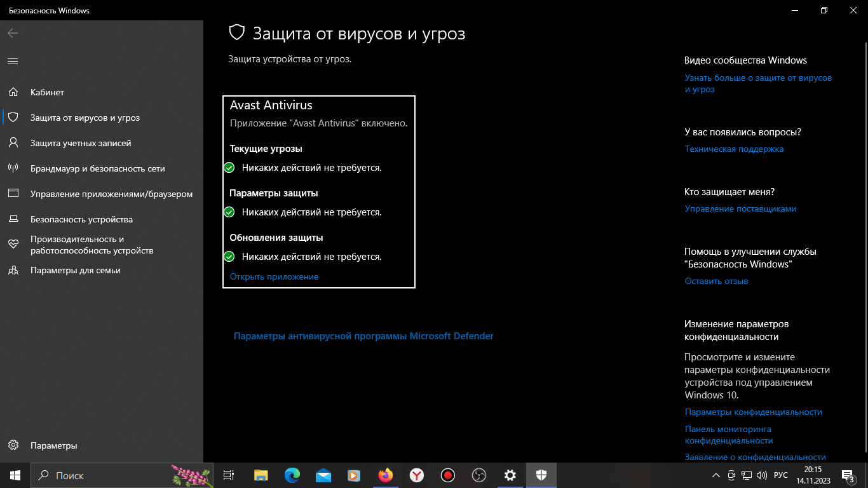Viewport: 868px width, 488px height.
Task: Open the Windows Start menu
Action: click(x=15, y=475)
